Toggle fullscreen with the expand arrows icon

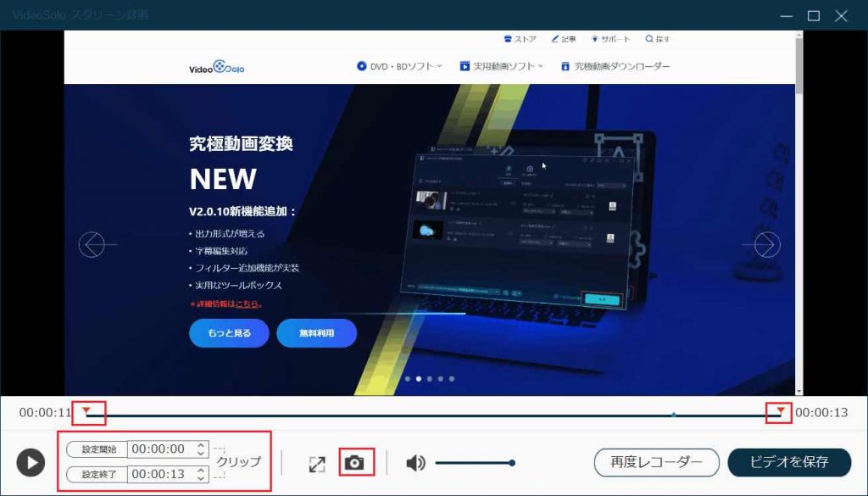point(317,464)
